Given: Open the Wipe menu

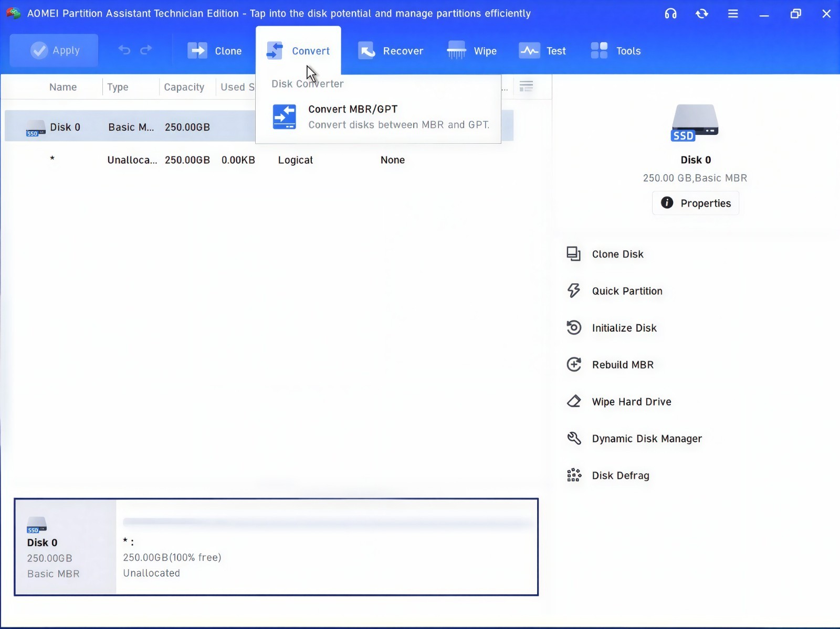Looking at the screenshot, I should pos(471,51).
